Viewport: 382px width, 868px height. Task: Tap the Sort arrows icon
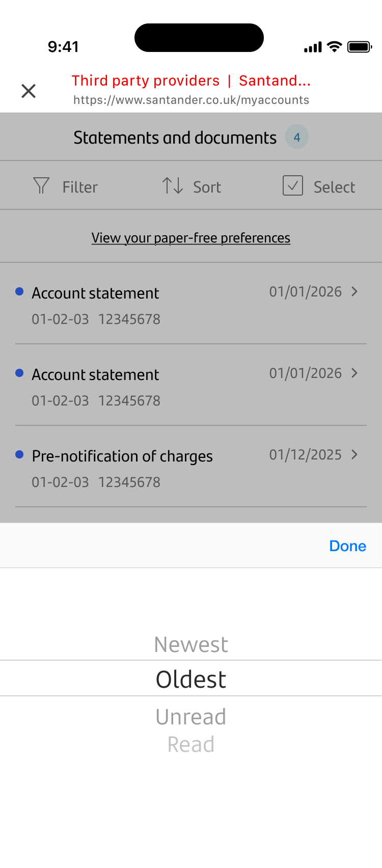(x=173, y=186)
